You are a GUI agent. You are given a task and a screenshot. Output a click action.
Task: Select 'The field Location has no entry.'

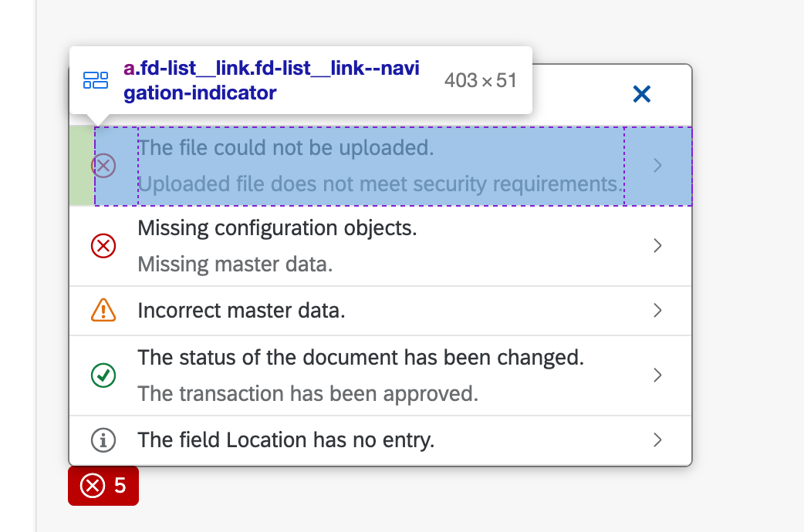point(286,440)
